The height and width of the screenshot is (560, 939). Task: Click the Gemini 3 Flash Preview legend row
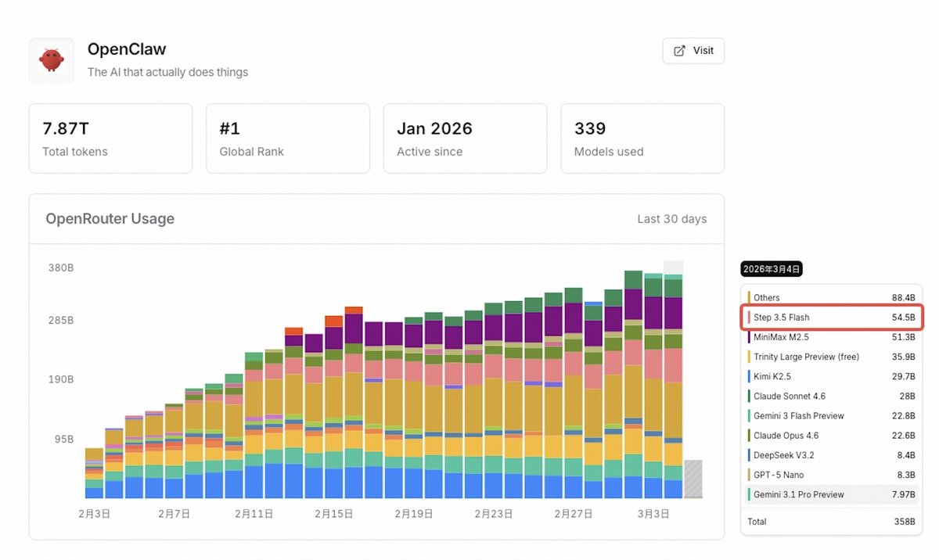tap(831, 415)
